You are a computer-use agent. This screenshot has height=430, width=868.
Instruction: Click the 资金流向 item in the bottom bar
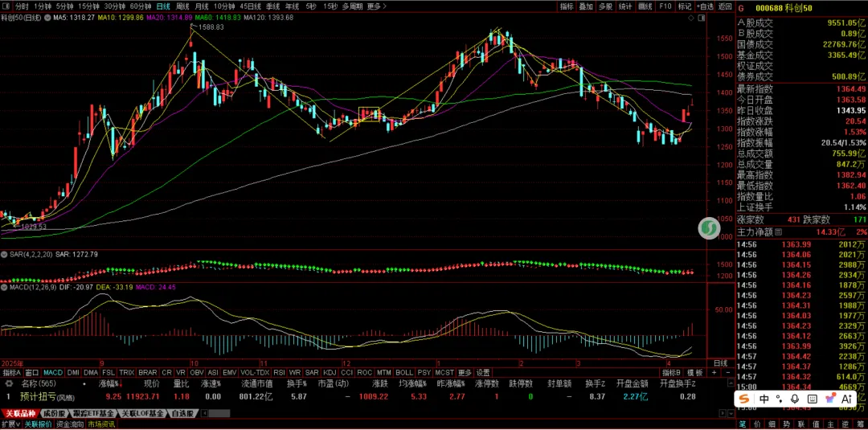tap(71, 424)
